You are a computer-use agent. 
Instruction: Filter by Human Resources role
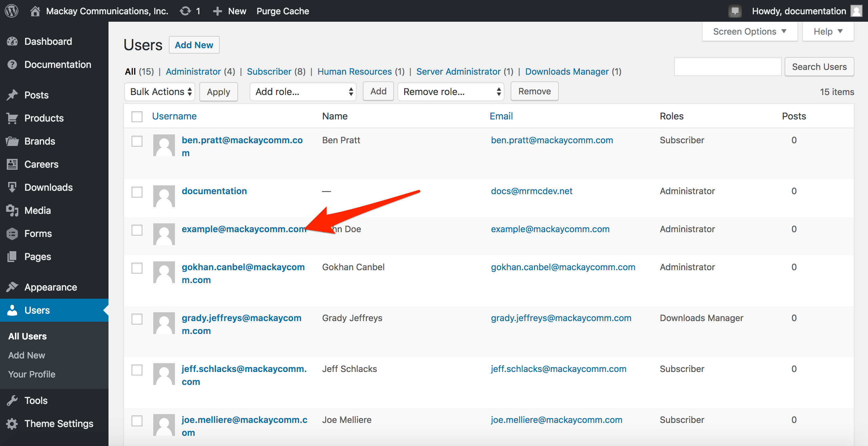click(x=355, y=72)
